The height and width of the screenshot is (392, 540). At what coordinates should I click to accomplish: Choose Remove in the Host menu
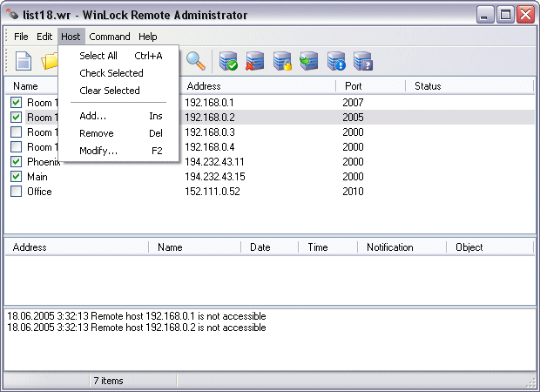118,133
